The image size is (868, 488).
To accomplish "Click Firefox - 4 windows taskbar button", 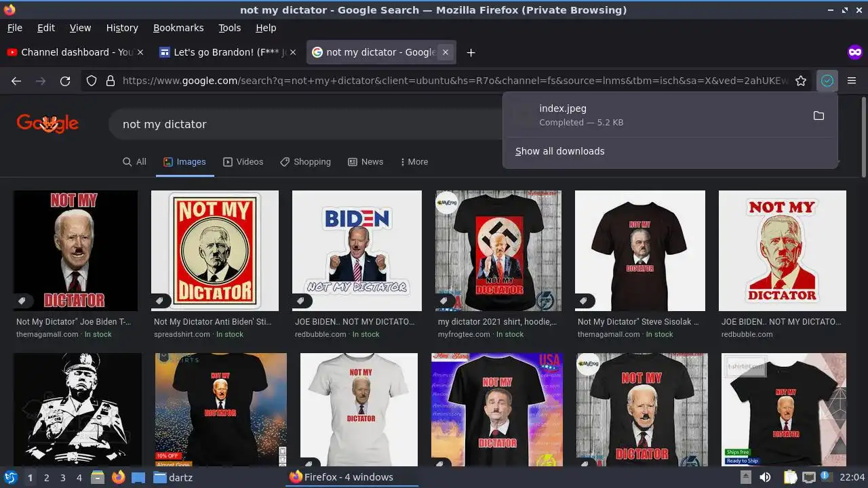I will pos(352,477).
